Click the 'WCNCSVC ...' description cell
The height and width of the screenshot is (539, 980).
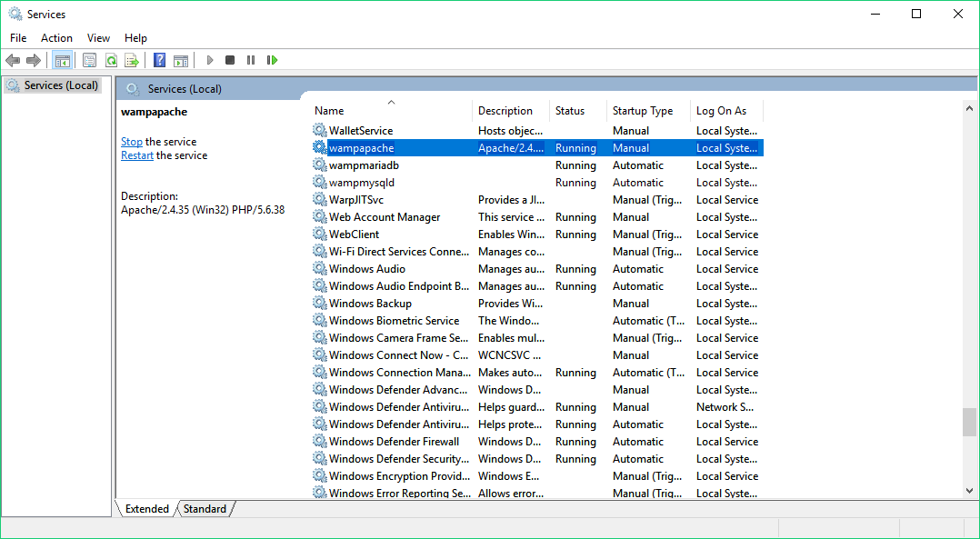click(x=509, y=355)
